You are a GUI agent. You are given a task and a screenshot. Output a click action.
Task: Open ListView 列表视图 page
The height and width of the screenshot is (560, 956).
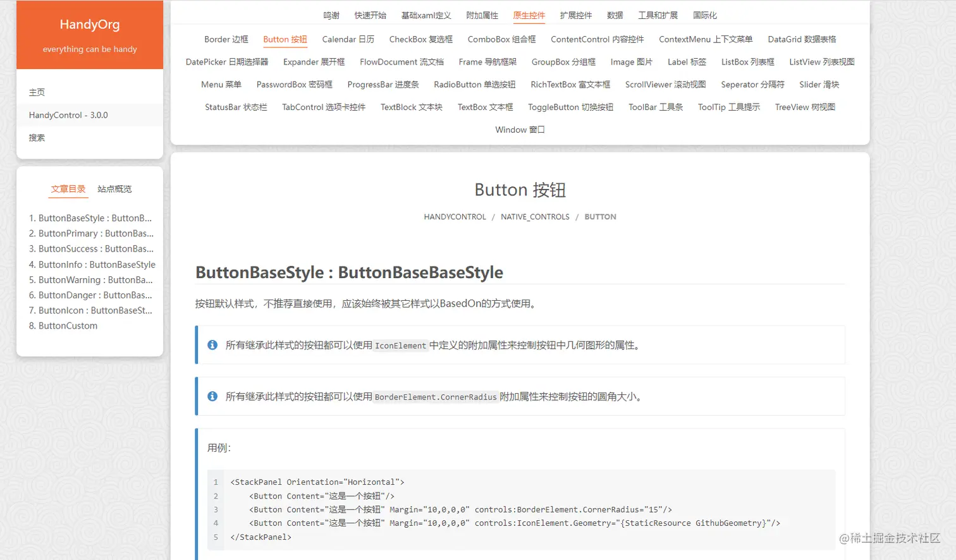coord(822,62)
